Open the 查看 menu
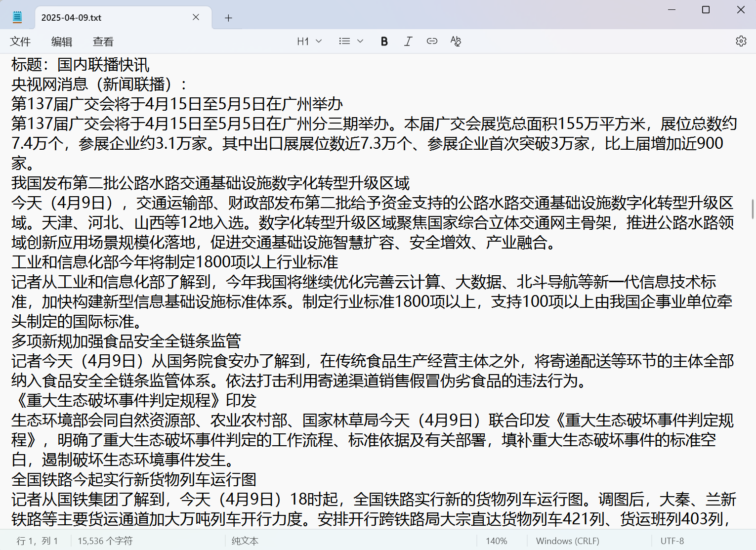756x550 pixels. (103, 42)
